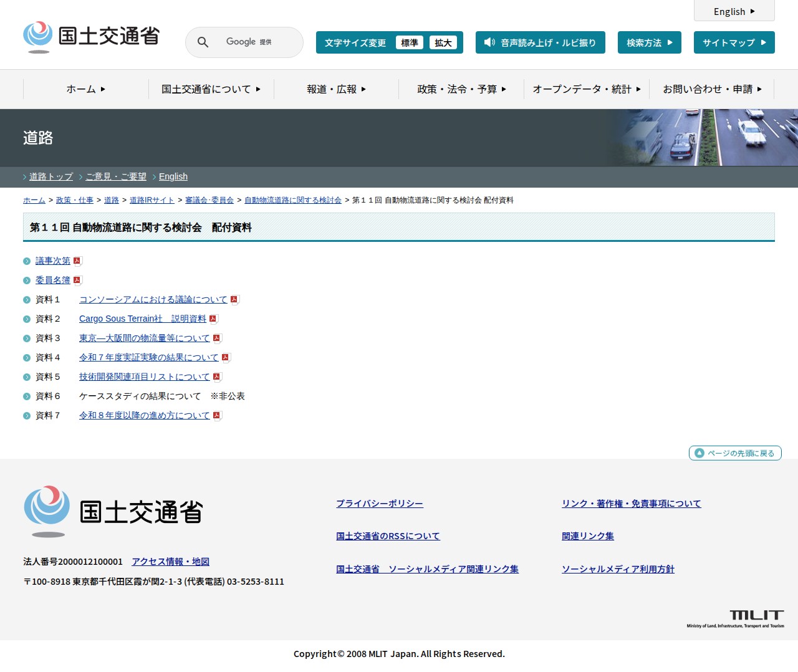Screen dimensions: 798x672
Task: Expand the ホーム navigation menu
Action: point(86,89)
